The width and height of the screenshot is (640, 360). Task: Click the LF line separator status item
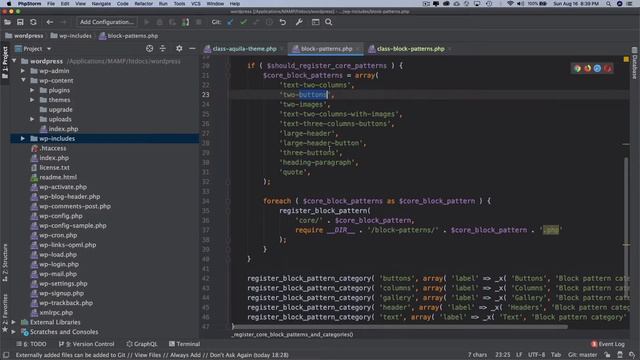pos(519,355)
